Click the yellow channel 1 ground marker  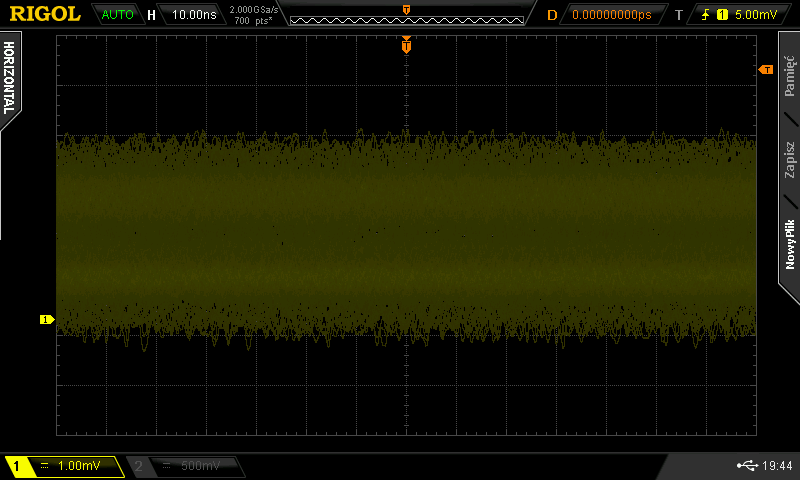pyautogui.click(x=46, y=319)
